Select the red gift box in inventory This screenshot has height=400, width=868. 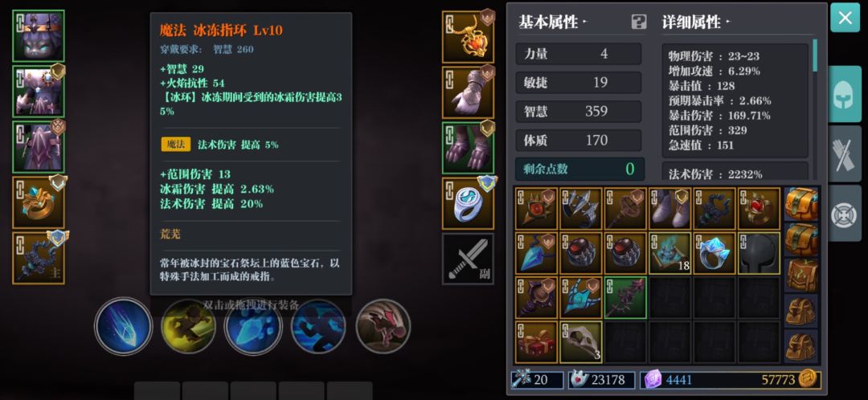(536, 342)
